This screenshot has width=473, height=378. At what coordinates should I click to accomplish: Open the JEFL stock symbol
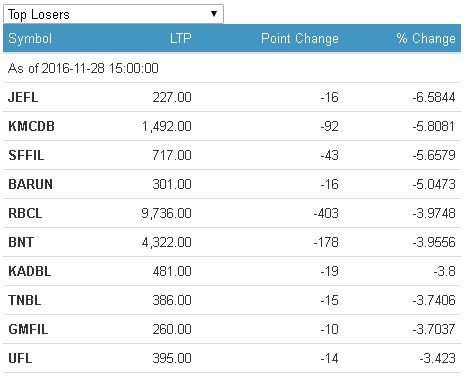(23, 97)
